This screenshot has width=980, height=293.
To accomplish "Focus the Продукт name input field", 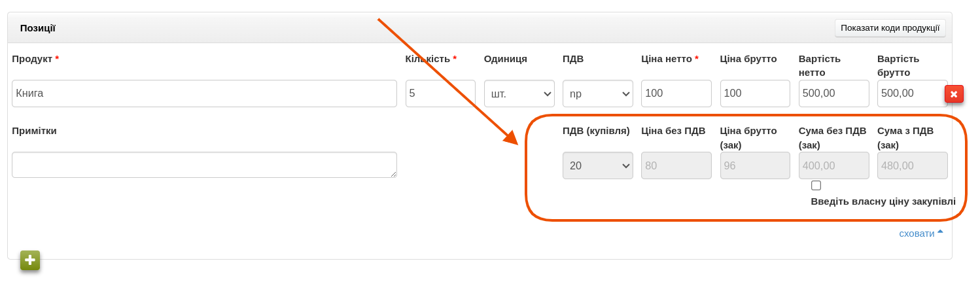I will pyautogui.click(x=204, y=94).
